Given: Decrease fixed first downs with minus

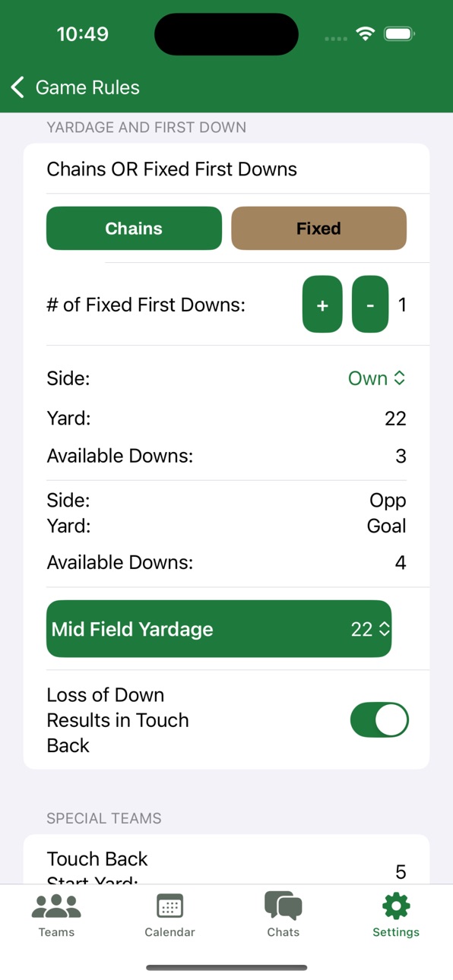Looking at the screenshot, I should coord(370,305).
